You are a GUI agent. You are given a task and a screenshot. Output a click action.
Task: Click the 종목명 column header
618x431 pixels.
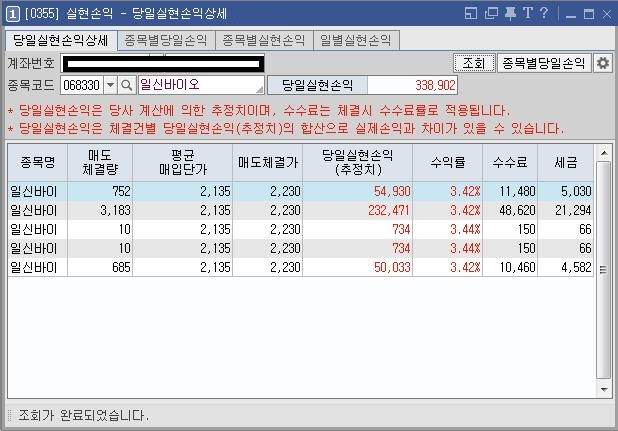[x=38, y=162]
